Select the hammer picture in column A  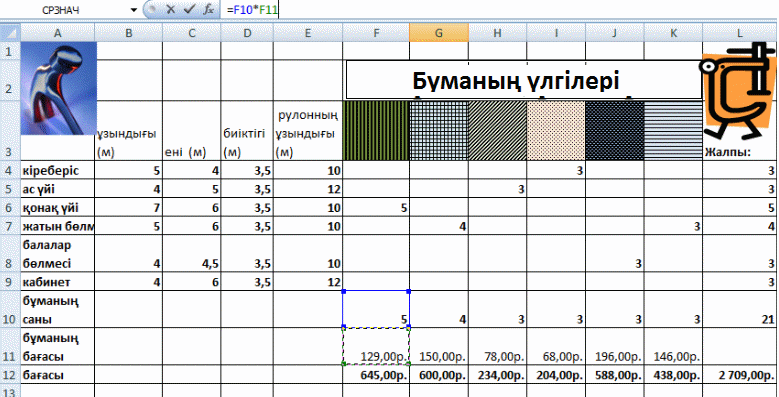point(59,88)
